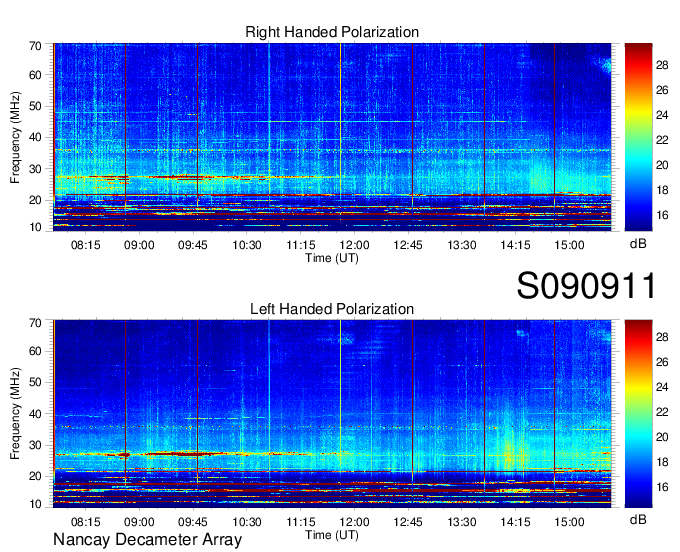Click the "dB" label under the top colorbar

coord(638,244)
